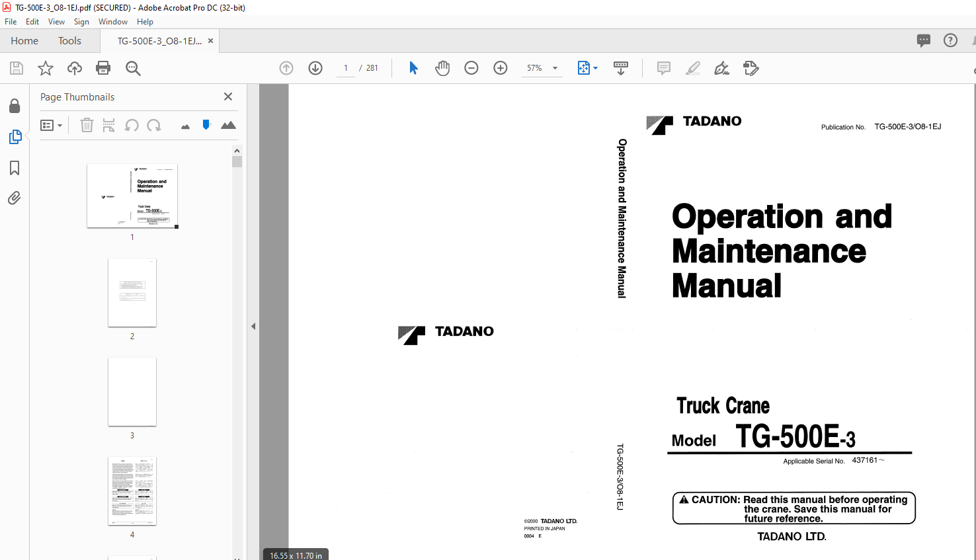Click the thumbnails scrollbar up arrow
This screenshot has width=976, height=560.
237,151
